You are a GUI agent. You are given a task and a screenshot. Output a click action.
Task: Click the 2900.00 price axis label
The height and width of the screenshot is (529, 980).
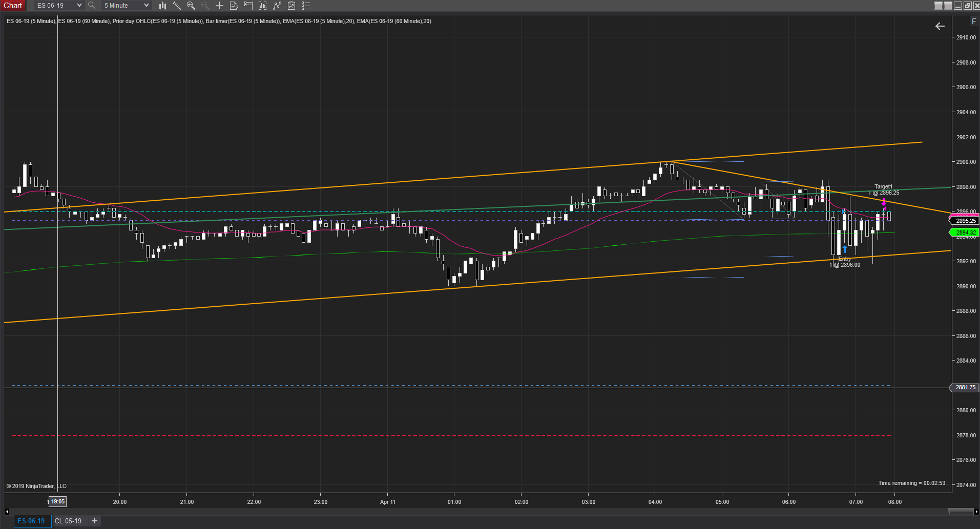point(966,162)
